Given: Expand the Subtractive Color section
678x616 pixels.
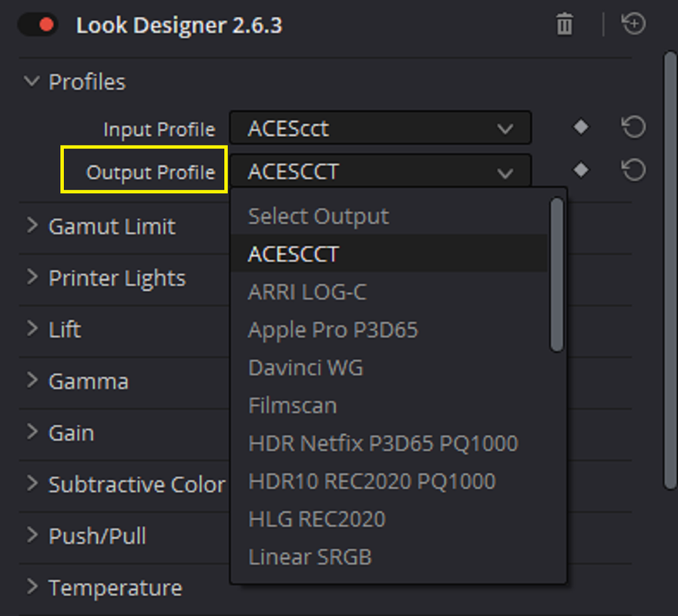Looking at the screenshot, I should point(32,484).
